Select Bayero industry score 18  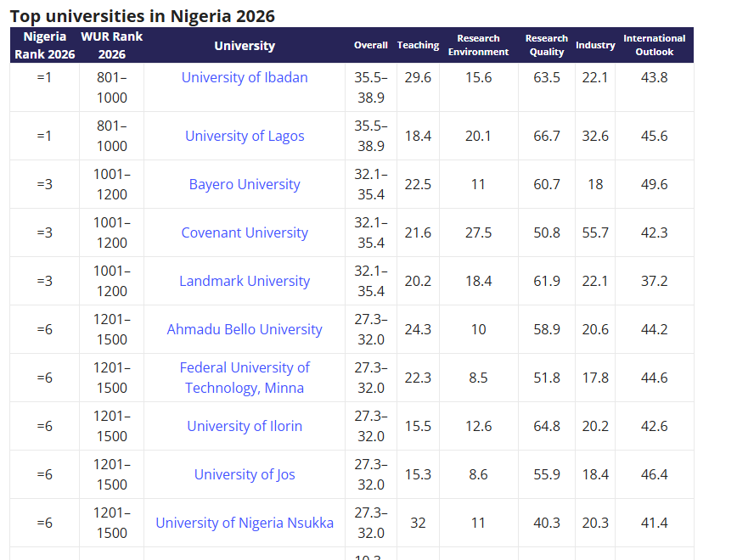[x=595, y=184]
